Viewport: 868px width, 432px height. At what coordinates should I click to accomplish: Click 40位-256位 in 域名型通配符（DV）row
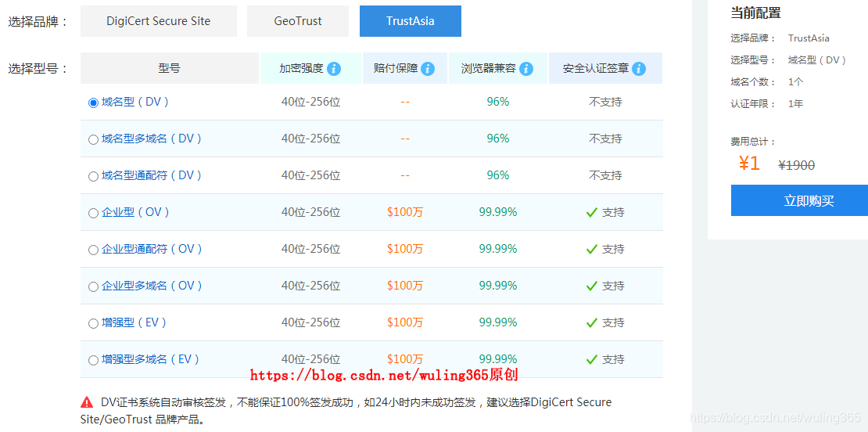pos(310,175)
